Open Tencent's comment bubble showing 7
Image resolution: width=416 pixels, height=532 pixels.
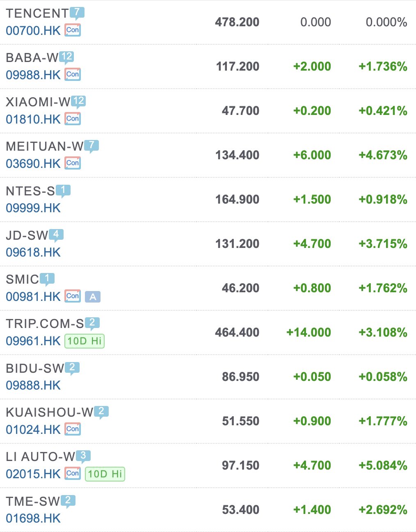[x=77, y=13]
